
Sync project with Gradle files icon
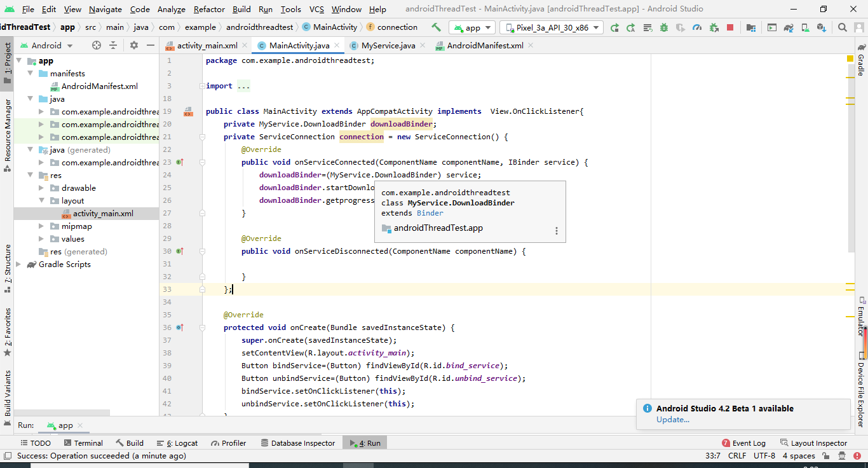789,27
